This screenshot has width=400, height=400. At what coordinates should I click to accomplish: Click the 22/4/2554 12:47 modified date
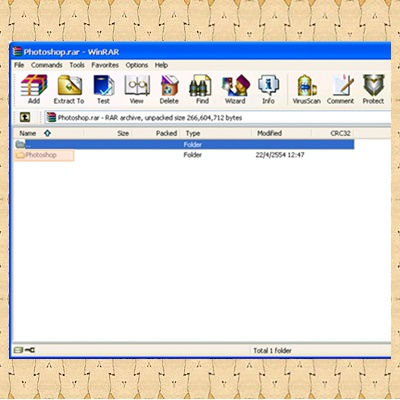[x=280, y=155]
